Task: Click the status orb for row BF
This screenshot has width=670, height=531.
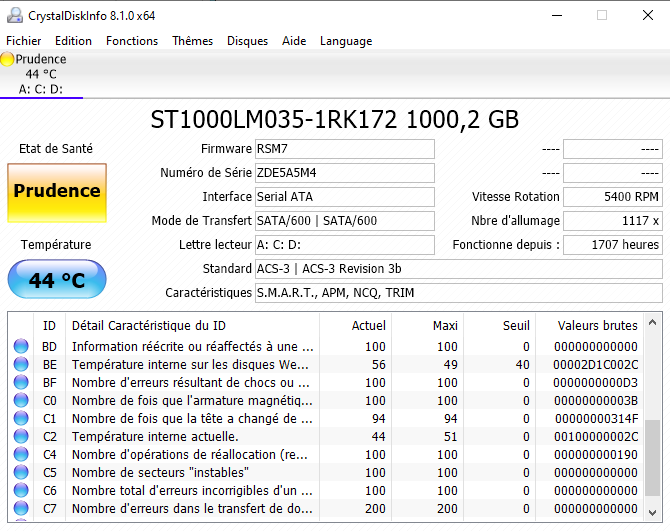Action: tap(21, 382)
